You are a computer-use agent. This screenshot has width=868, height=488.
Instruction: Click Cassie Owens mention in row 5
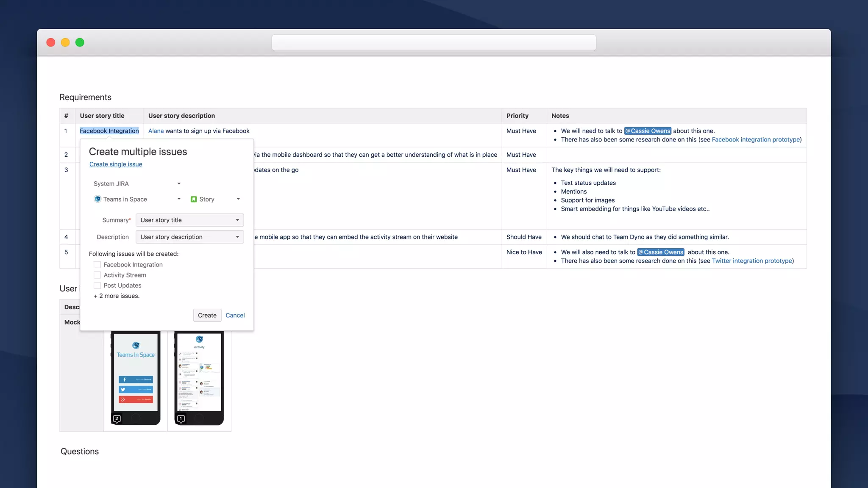click(661, 252)
